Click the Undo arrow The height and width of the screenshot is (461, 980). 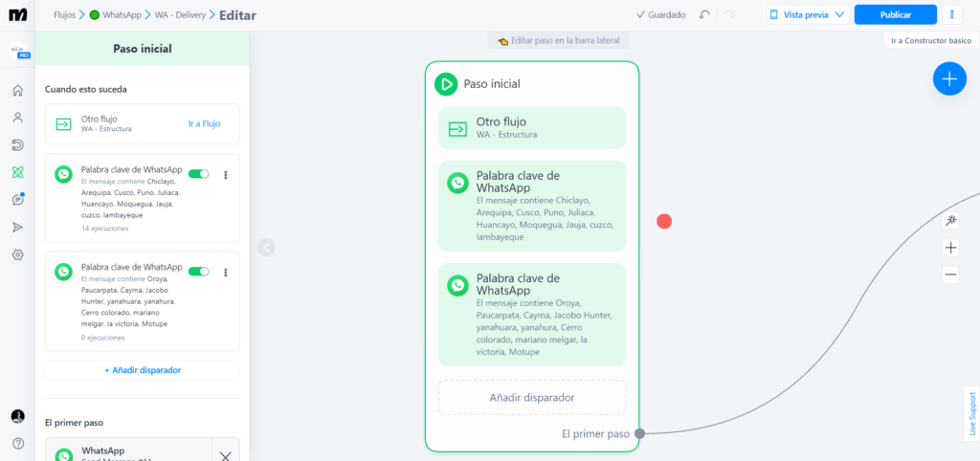pos(704,14)
